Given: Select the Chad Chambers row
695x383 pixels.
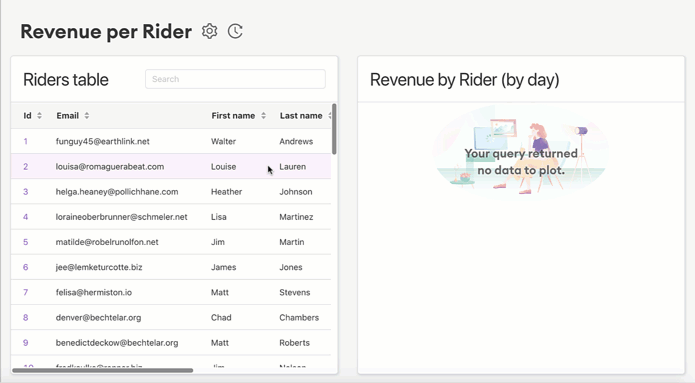Looking at the screenshot, I should 171,317.
